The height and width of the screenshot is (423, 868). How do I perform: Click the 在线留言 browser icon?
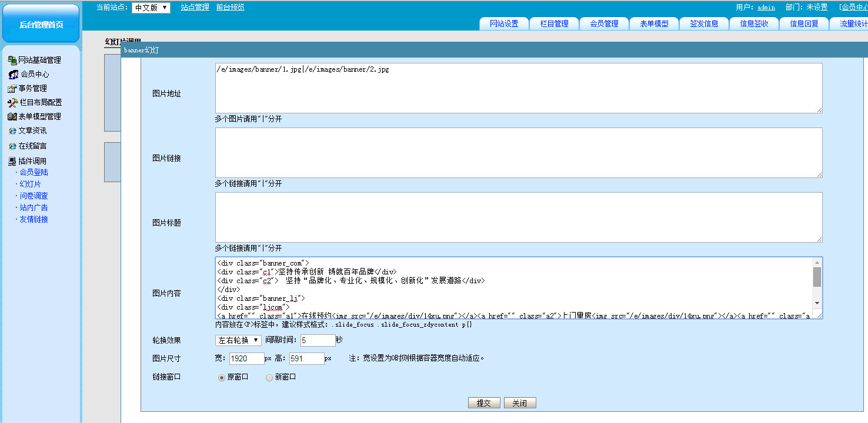[x=12, y=146]
